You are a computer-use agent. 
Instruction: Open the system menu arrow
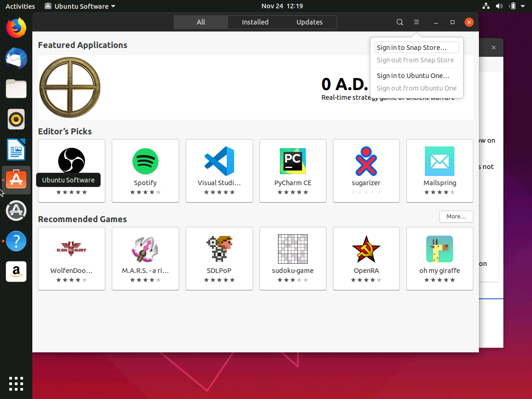point(523,6)
